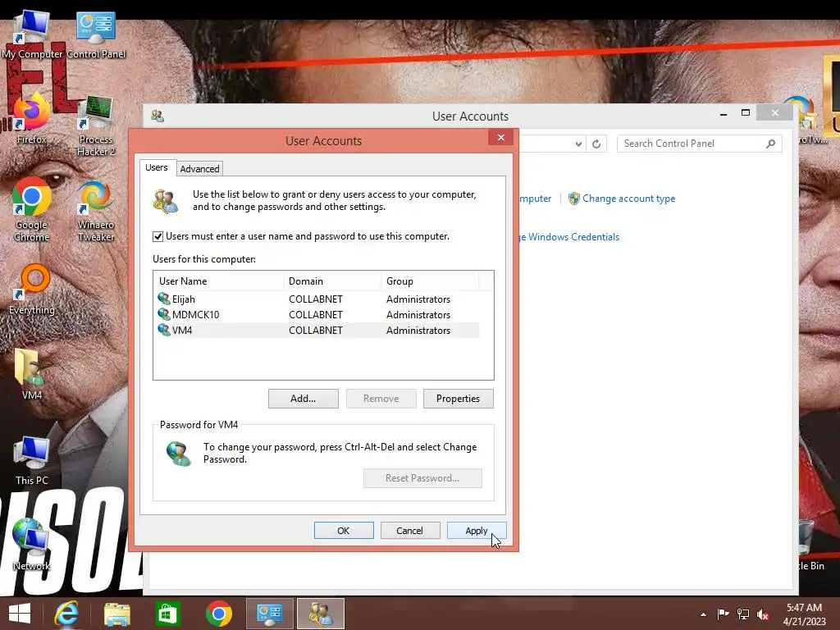Click Cancel in User Accounts dialog
Viewport: 840px width, 630px height.
pyautogui.click(x=410, y=531)
